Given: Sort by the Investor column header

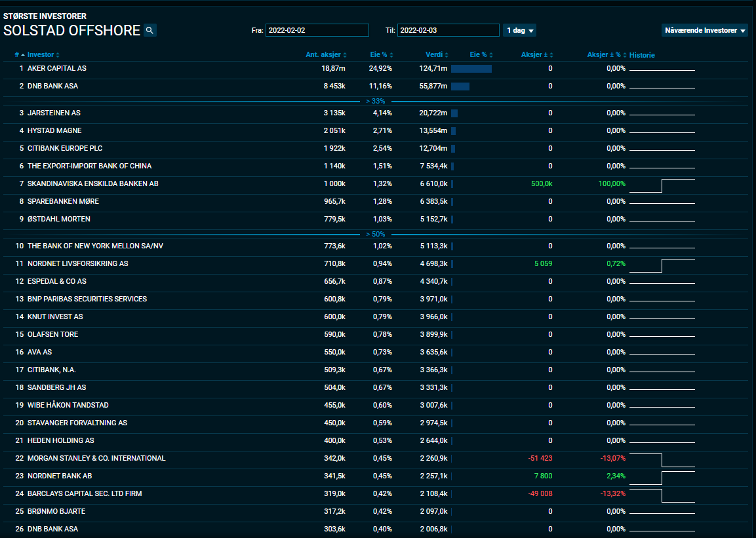Looking at the screenshot, I should click(43, 55).
